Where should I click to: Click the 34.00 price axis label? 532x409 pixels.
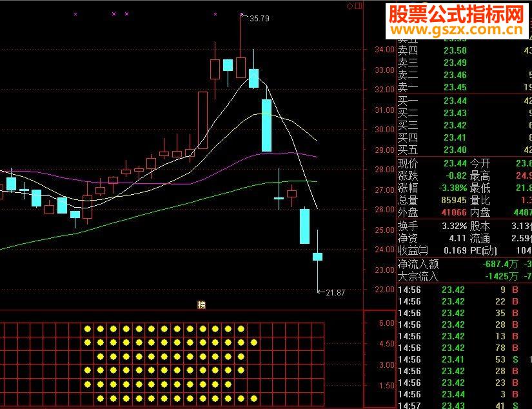click(384, 50)
